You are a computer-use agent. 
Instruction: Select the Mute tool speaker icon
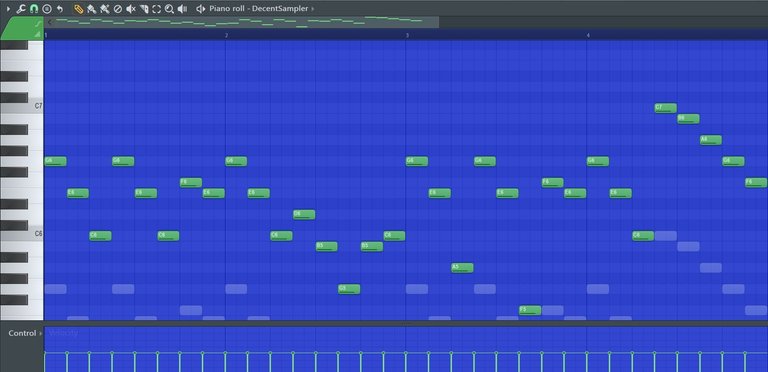click(131, 9)
